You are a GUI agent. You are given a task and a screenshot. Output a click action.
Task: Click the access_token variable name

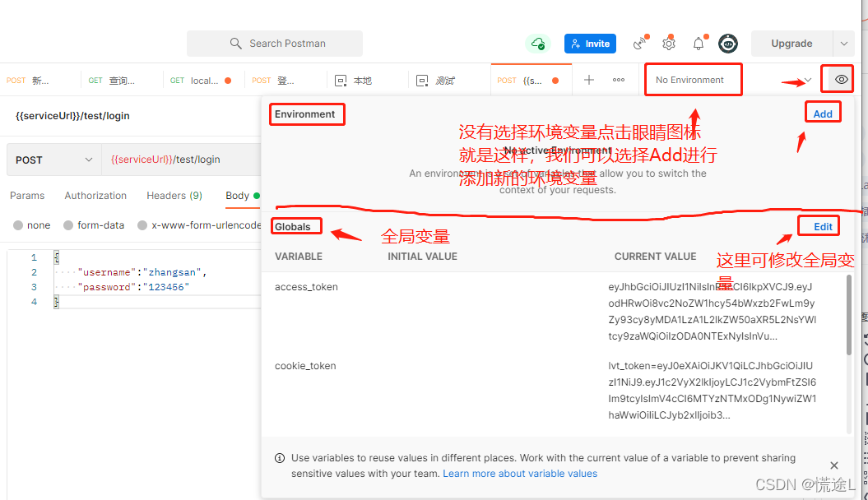306,286
